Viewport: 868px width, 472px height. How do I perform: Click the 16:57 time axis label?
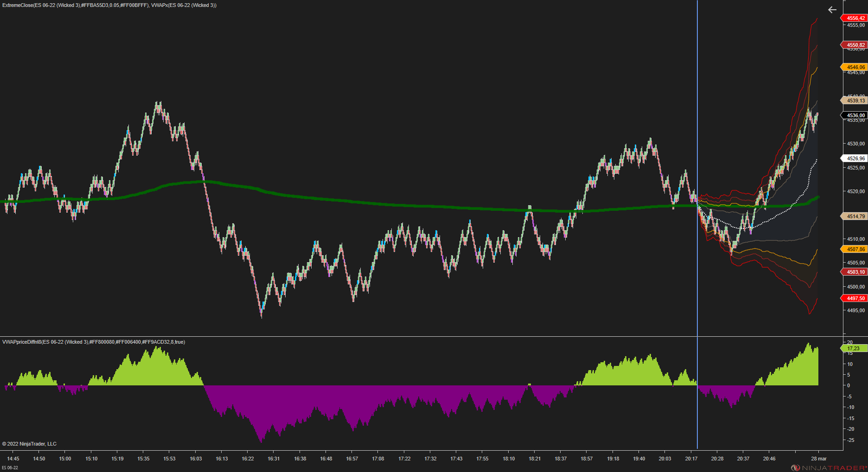coord(352,459)
